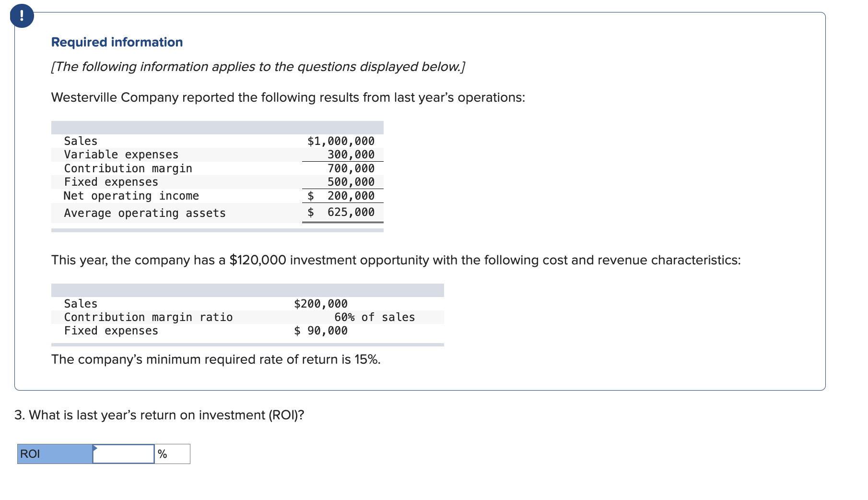Image resolution: width=868 pixels, height=500 pixels.
Task: Click the Variable expenses 300,000 value
Action: [351, 155]
